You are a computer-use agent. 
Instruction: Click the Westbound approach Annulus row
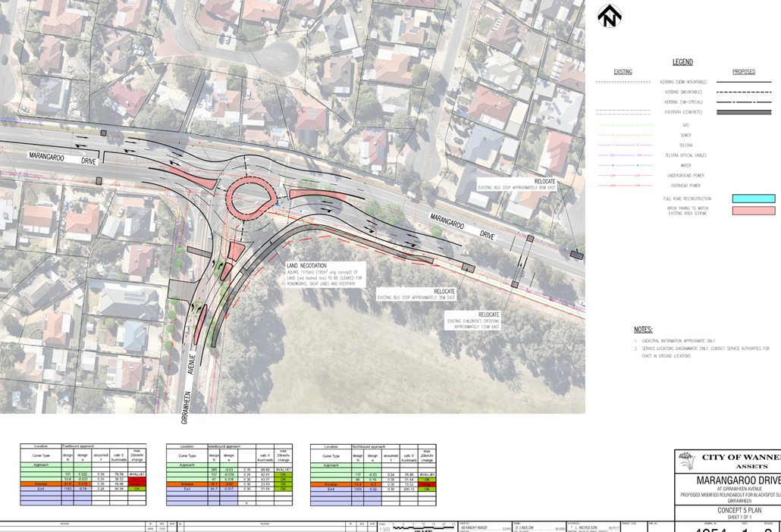tap(228, 483)
